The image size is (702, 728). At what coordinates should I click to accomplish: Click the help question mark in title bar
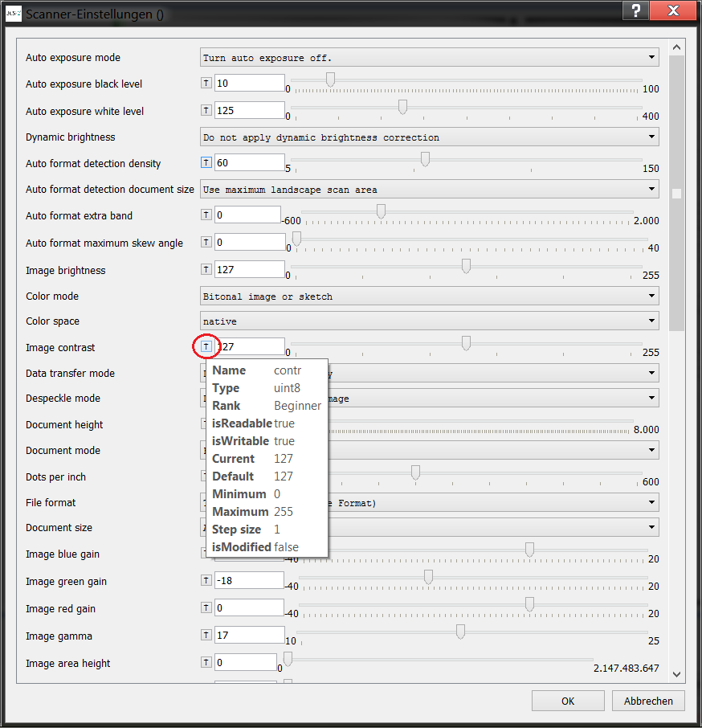coord(635,10)
